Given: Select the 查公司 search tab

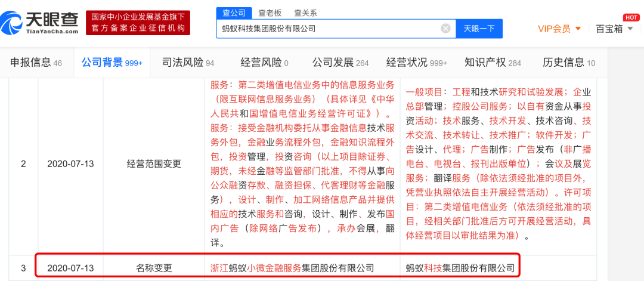Looking at the screenshot, I should click(234, 13).
